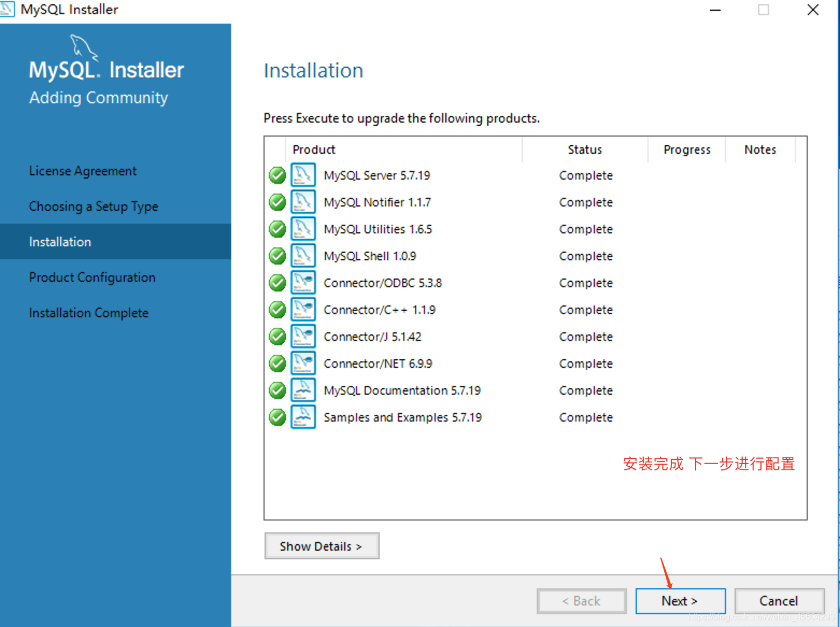
Task: Select the MySQL Server 5.7.19 row text
Action: click(377, 175)
